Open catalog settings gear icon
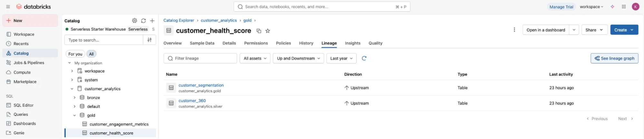This screenshot has height=139, width=644. 135,21
